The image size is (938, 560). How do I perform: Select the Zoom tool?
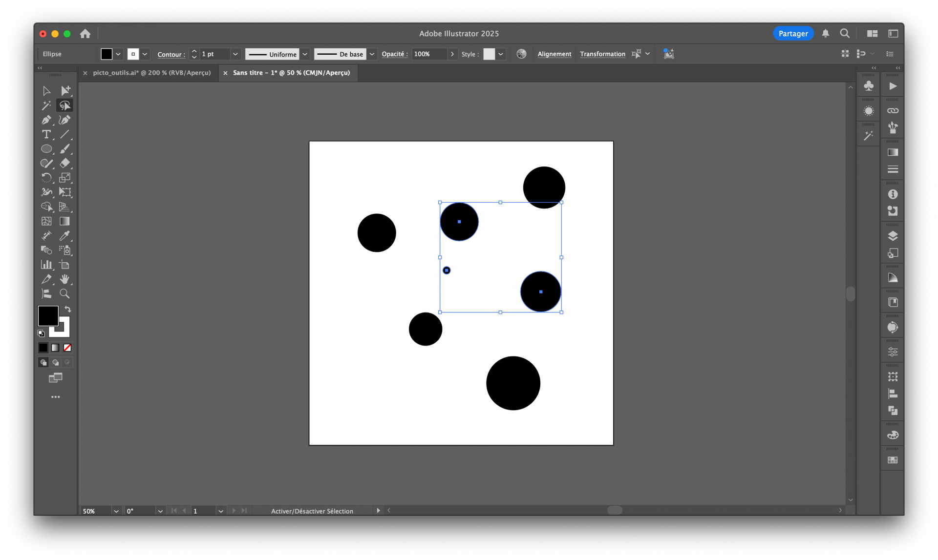click(x=64, y=293)
